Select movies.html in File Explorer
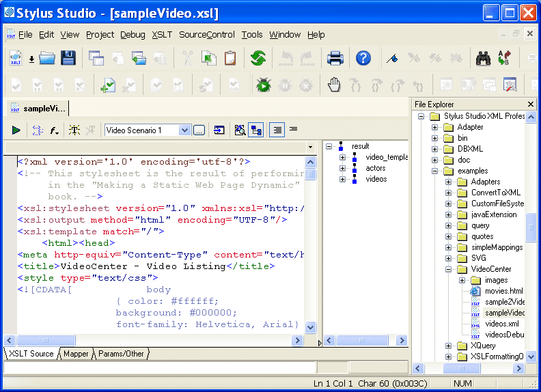Viewport: 541px width, 392px height. click(x=503, y=291)
